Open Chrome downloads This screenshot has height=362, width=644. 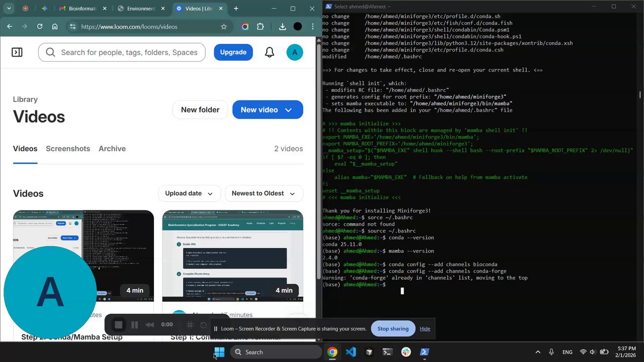pos(282,27)
